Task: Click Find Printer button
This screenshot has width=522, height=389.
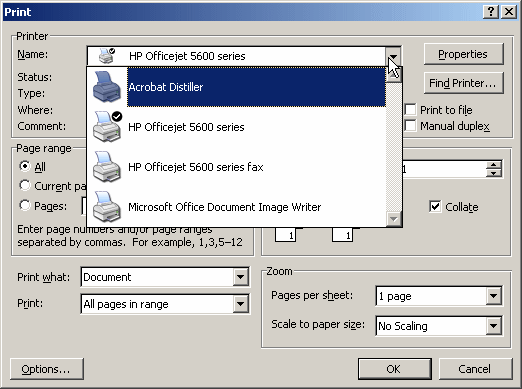Action: click(463, 83)
